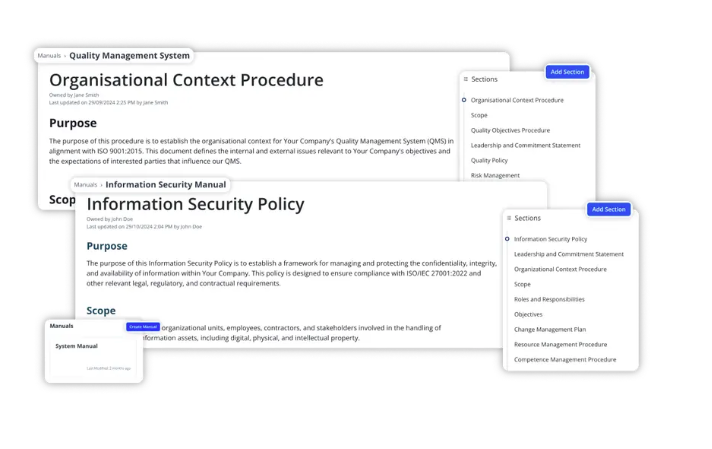Click Manuals breadcrumb before Quality Management System
Screen dimensions: 712x449
49,55
